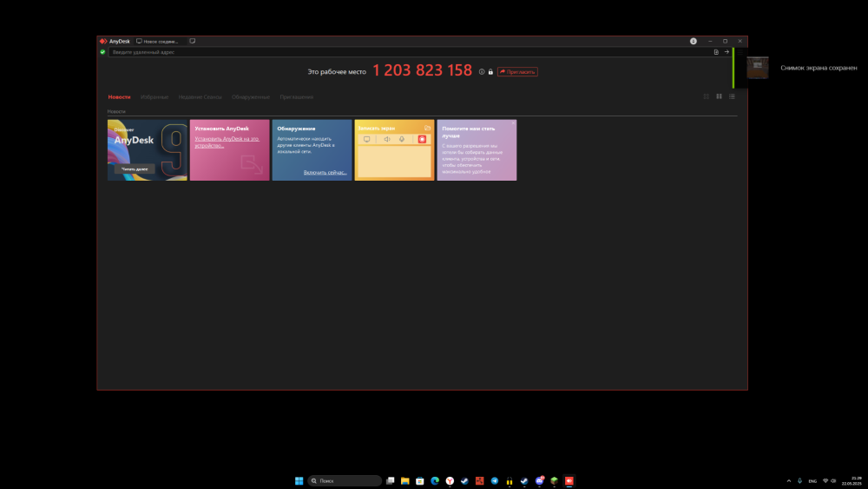Click the new tab icon in title bar
868x489 pixels.
192,41
